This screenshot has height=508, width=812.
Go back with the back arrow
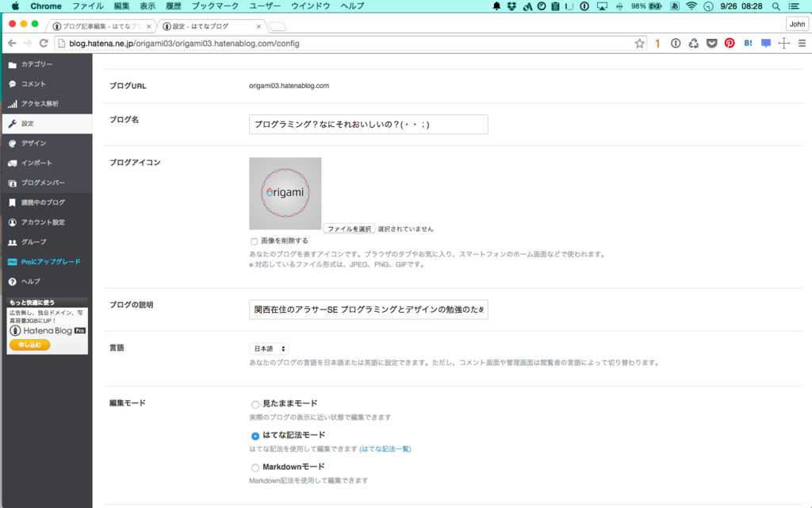click(x=12, y=44)
